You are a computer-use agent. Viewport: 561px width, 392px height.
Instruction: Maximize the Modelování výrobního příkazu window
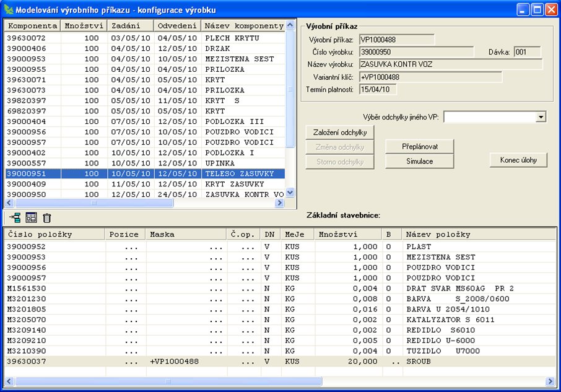tap(537, 10)
